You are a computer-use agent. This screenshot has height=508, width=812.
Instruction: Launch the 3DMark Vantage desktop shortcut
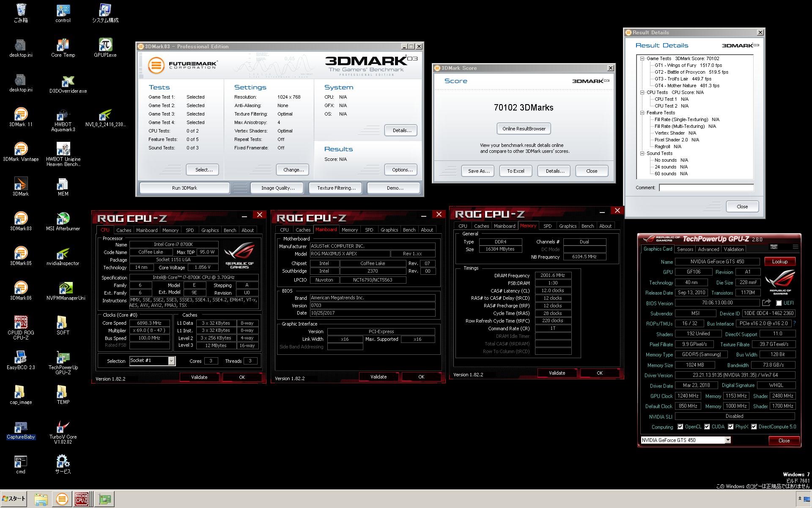(x=20, y=152)
